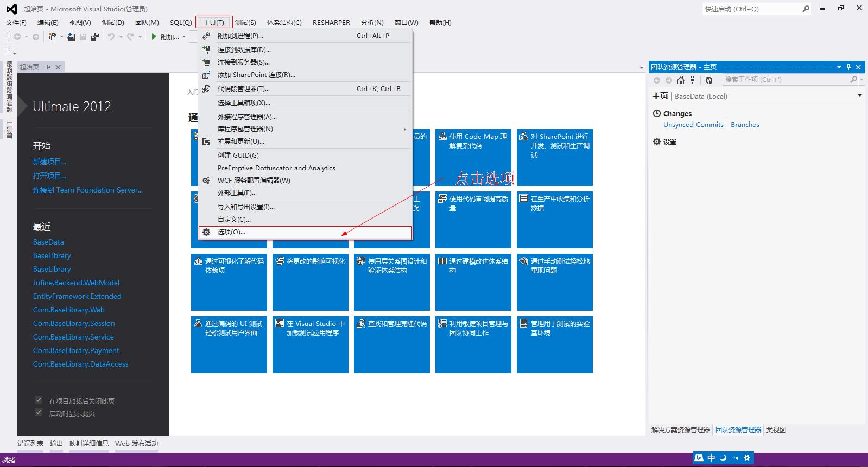This screenshot has width=868, height=467.
Task: Click the Open File toolbar icon
Action: [72, 36]
